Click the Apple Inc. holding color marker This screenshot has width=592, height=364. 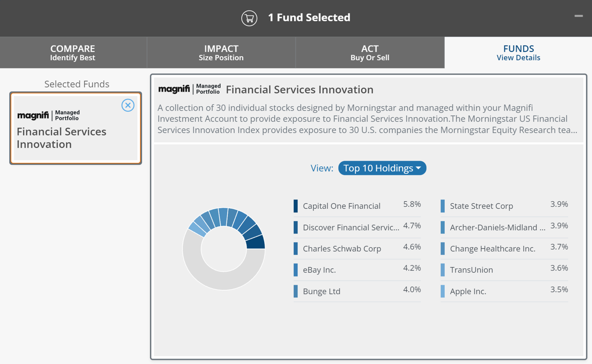(443, 291)
